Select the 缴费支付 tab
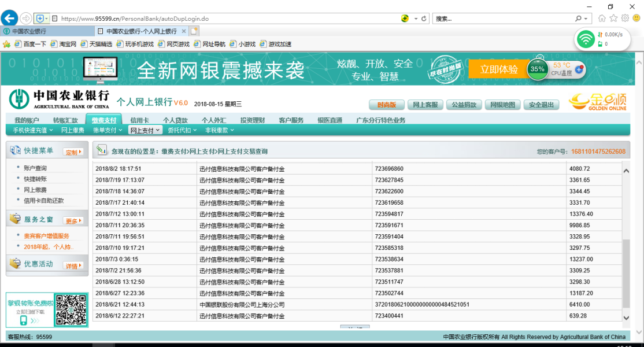 [104, 120]
